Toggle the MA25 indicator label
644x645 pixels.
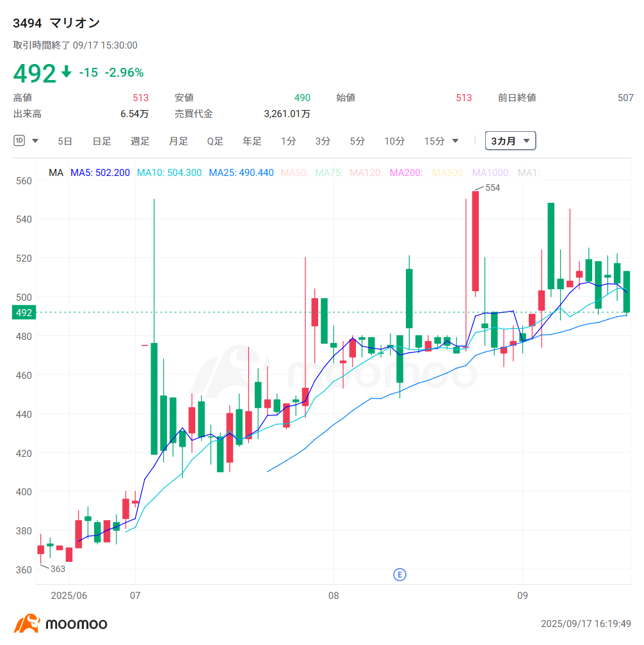coord(241,173)
